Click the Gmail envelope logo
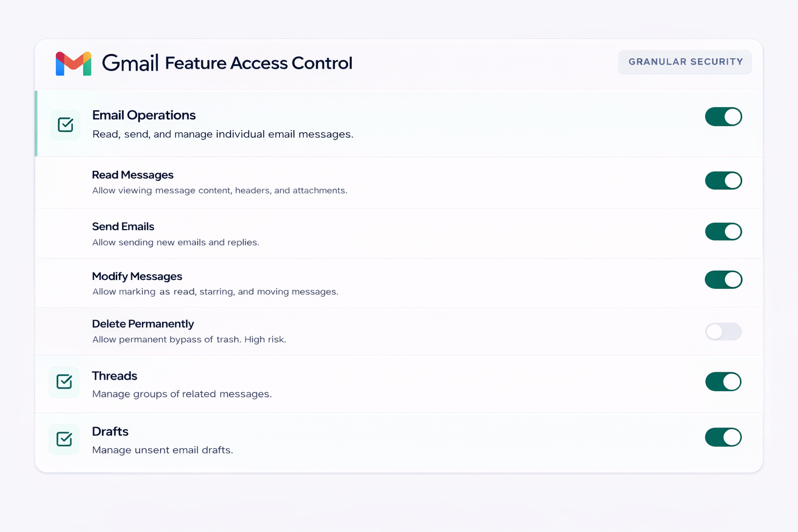Image resolution: width=798 pixels, height=532 pixels. (73, 63)
